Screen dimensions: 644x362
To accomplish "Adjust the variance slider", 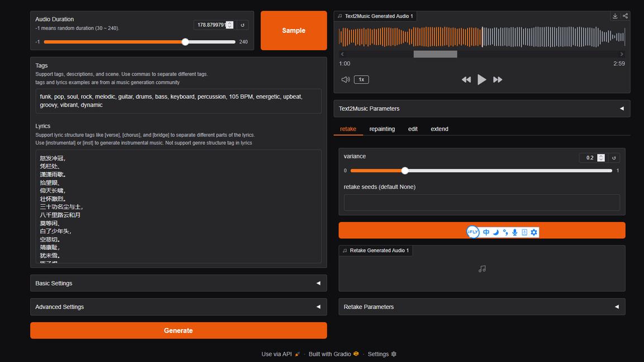I will click(x=481, y=171).
